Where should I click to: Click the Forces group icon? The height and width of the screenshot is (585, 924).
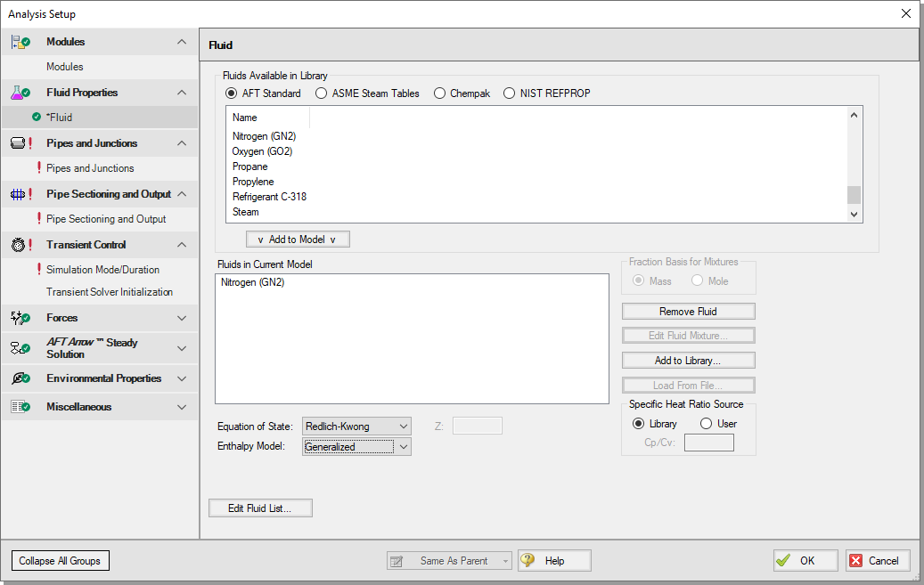pos(20,318)
